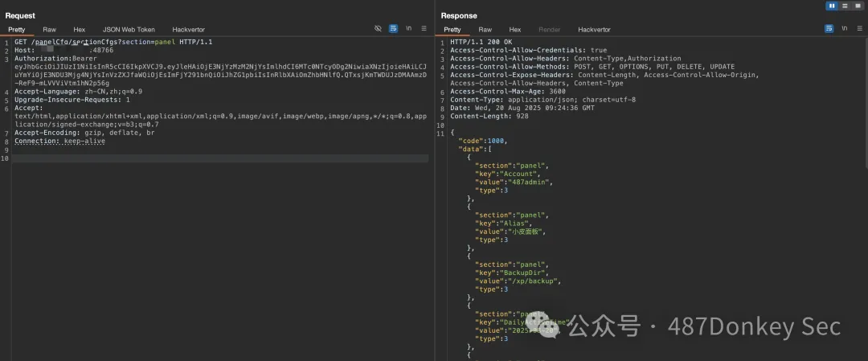Toggle the request hide-inspector eye icon
Image resolution: width=868 pixels, height=361 pixels.
coord(378,28)
